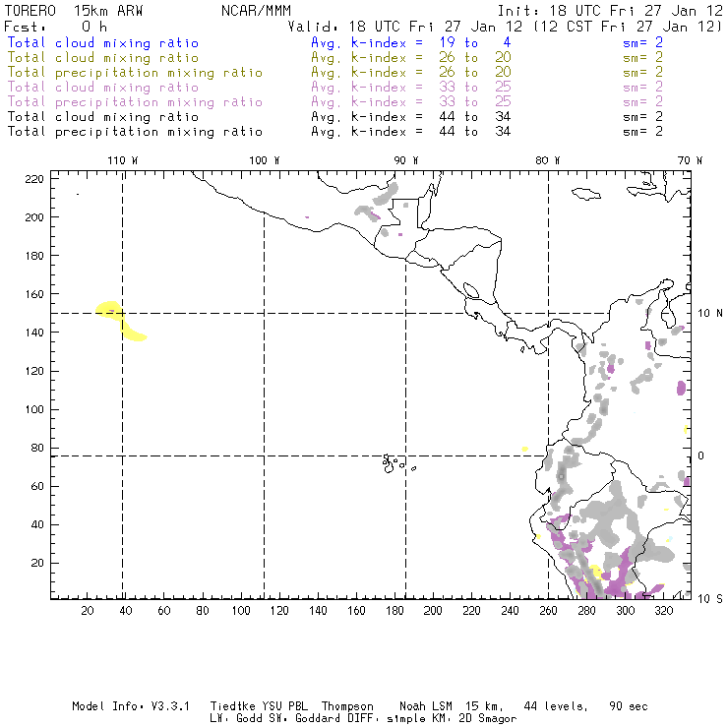Click the '90 W' longitude label
Image resolution: width=728 pixels, height=728 pixels.
(405, 160)
